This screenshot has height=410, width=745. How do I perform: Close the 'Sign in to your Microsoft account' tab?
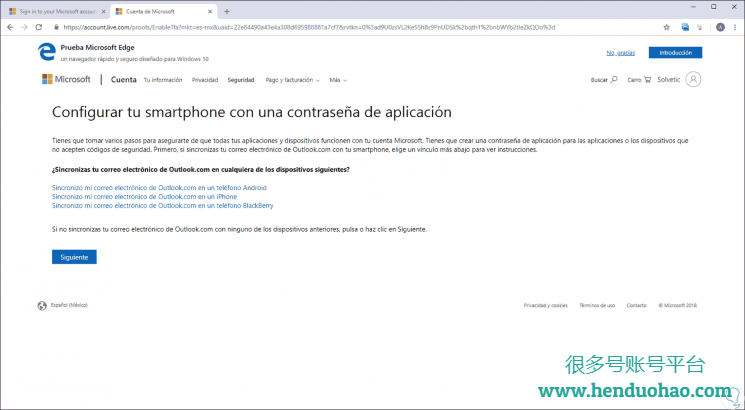104,11
